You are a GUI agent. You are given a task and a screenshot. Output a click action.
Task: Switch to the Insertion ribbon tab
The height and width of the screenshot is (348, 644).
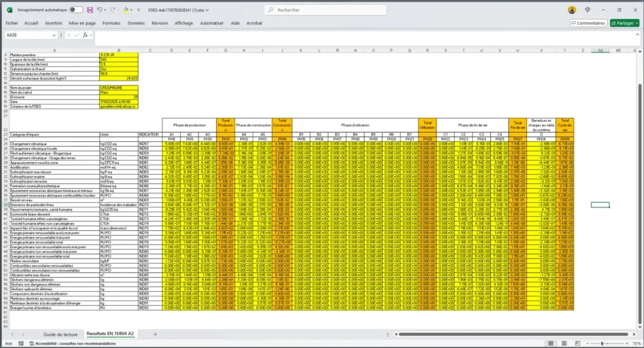click(53, 23)
